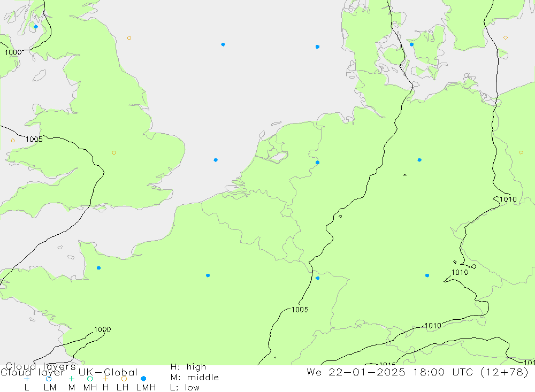The height and width of the screenshot is (392, 535).
Task: Click the '1005' isobar label over eastern France
Action: click(300, 310)
